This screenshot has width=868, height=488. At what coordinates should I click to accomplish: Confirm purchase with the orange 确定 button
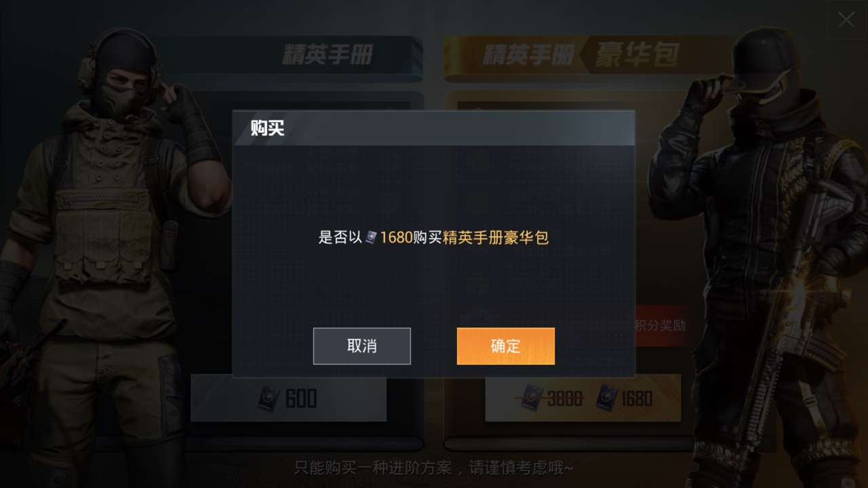tap(505, 346)
